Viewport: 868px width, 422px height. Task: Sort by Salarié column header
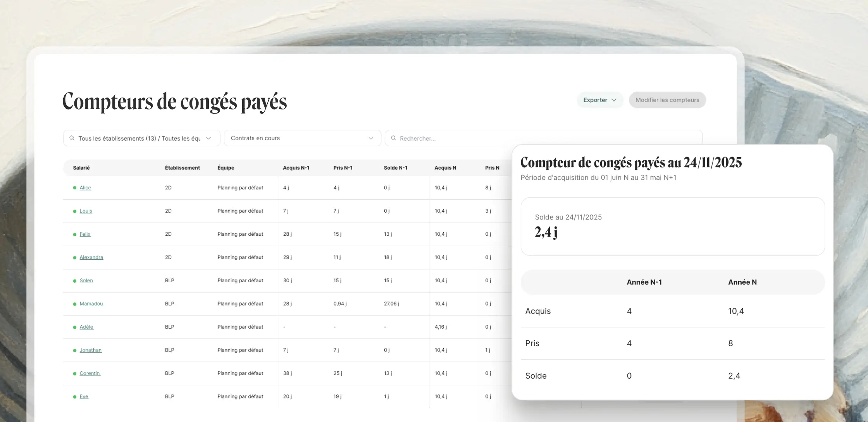tap(81, 168)
